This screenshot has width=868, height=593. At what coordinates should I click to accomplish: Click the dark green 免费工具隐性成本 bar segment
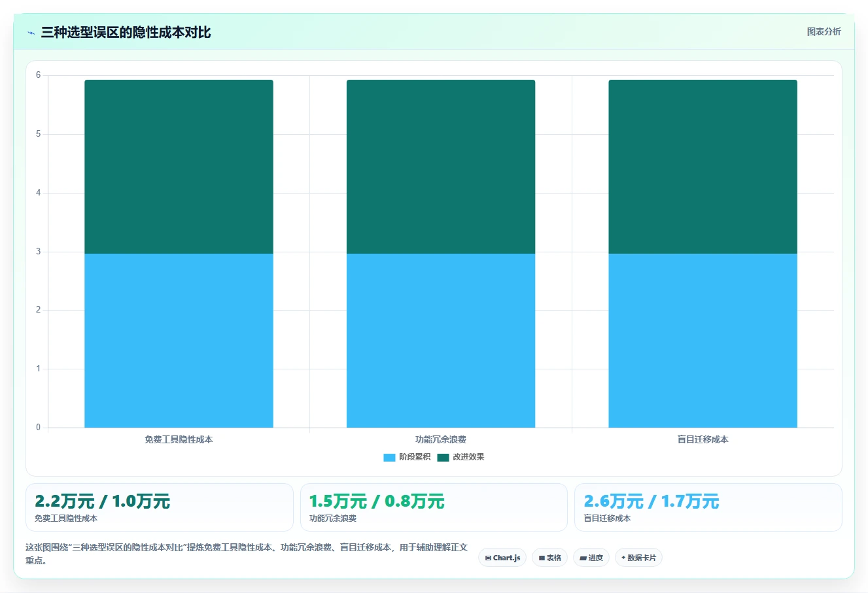[x=179, y=167]
